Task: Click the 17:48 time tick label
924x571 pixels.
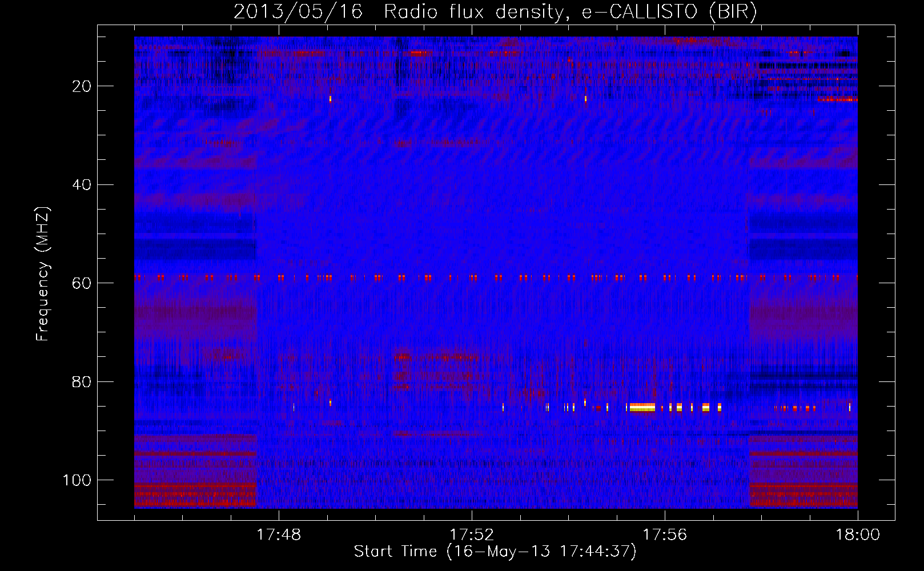Action: tap(279, 535)
